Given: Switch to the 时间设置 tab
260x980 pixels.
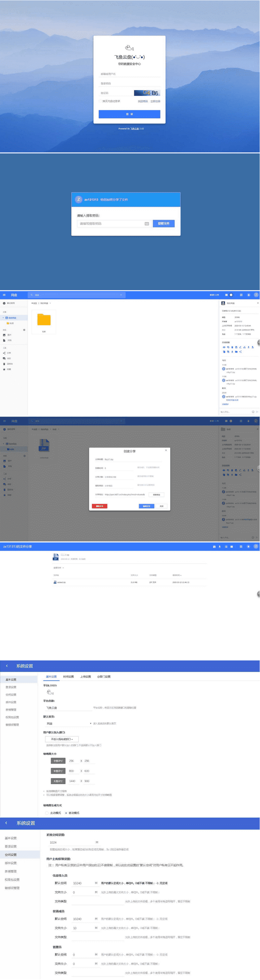Looking at the screenshot, I should [x=69, y=676].
